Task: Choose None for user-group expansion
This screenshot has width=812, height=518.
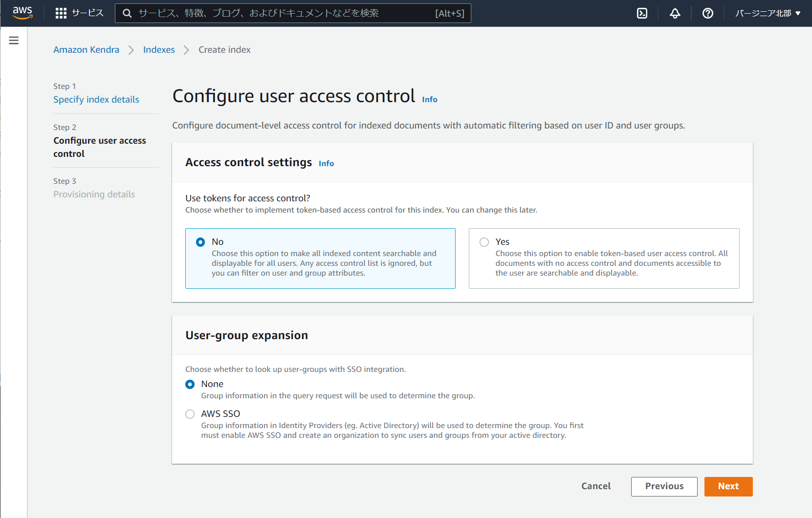Action: pyautogui.click(x=190, y=385)
